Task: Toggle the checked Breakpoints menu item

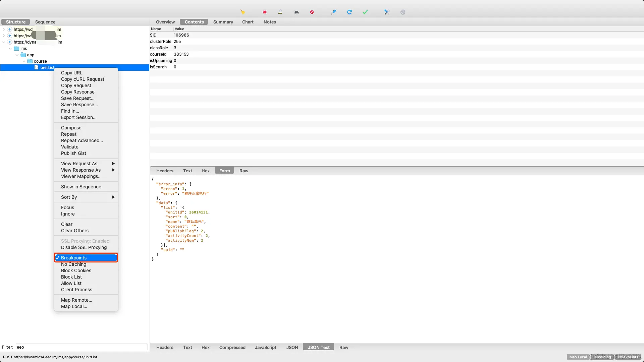Action: point(86,258)
